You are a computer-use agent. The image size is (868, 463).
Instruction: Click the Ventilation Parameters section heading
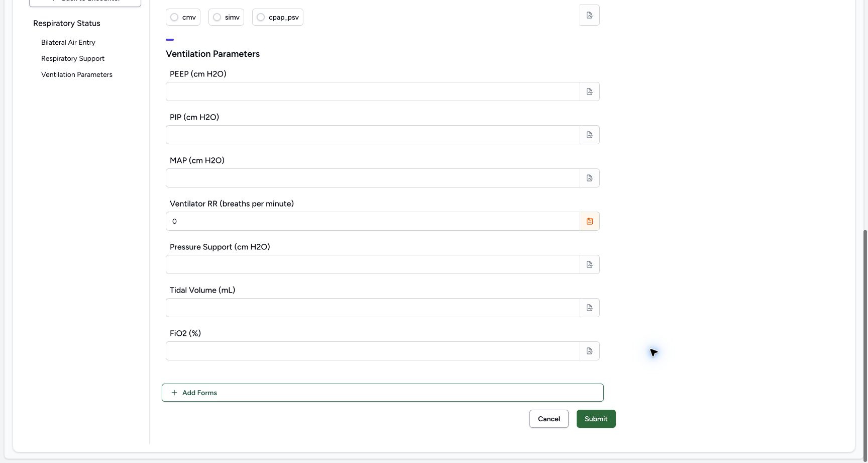(212, 54)
